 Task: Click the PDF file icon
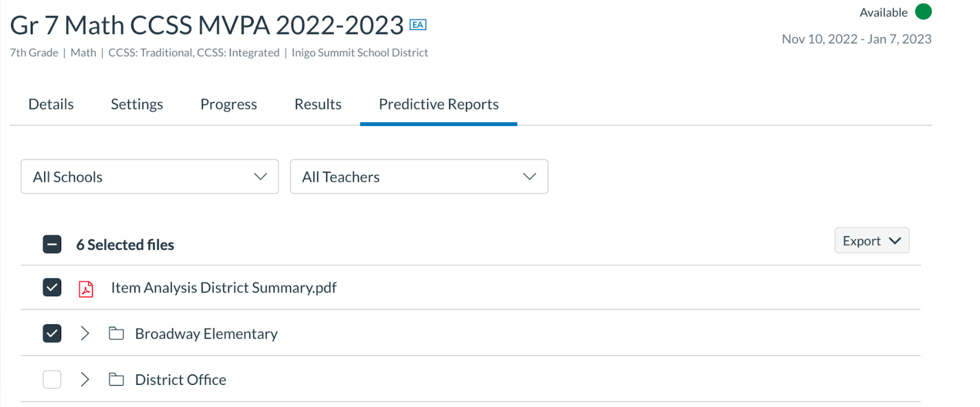86,288
